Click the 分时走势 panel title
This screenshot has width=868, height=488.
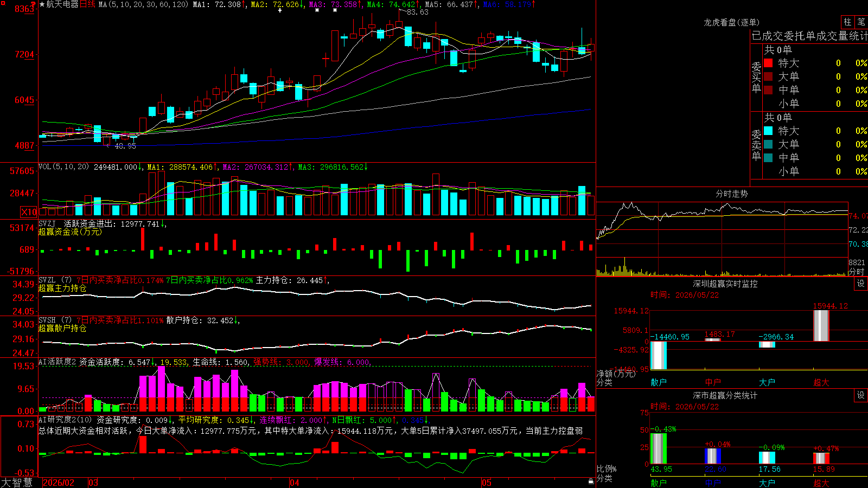click(x=731, y=194)
